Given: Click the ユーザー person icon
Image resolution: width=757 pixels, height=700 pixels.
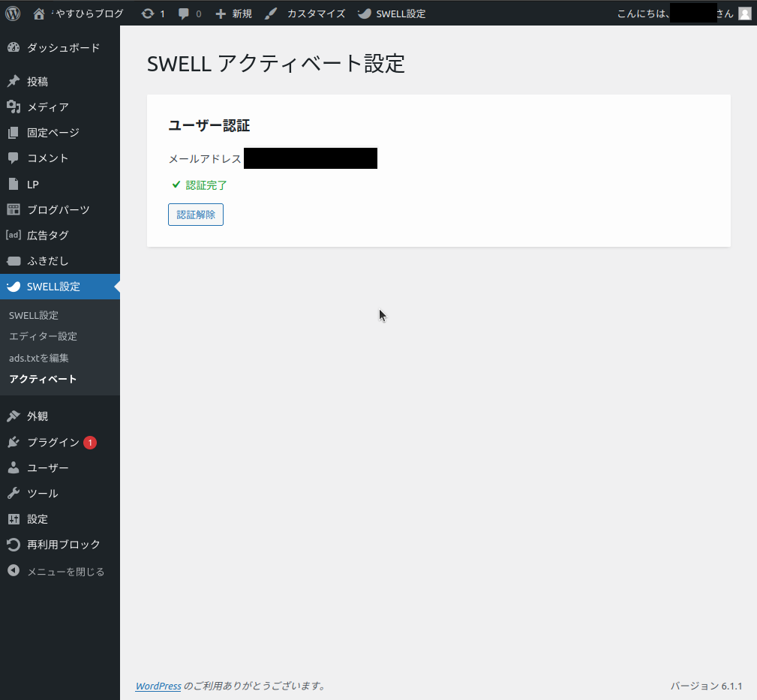Looking at the screenshot, I should [x=14, y=468].
